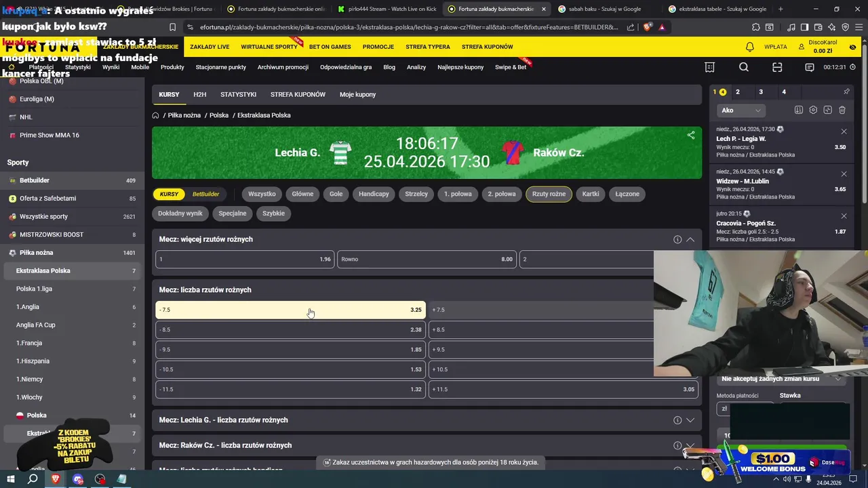Open browser extensions puzzle icon
This screenshot has width=868, height=488.
pyautogui.click(x=756, y=27)
